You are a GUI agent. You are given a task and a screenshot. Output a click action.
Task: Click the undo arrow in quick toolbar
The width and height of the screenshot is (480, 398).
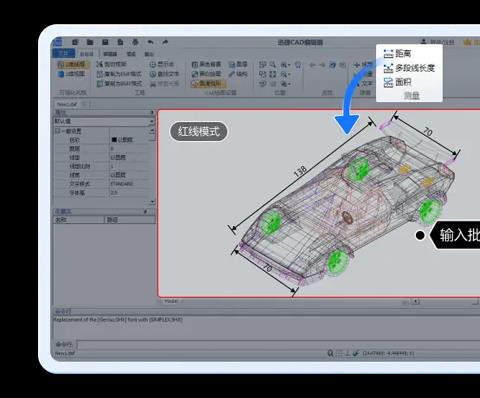click(x=150, y=42)
